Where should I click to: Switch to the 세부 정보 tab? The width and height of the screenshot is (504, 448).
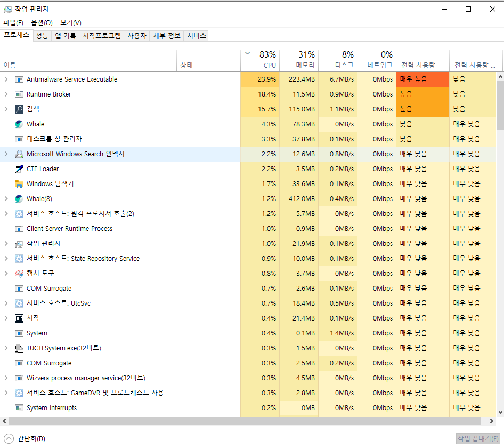click(167, 36)
